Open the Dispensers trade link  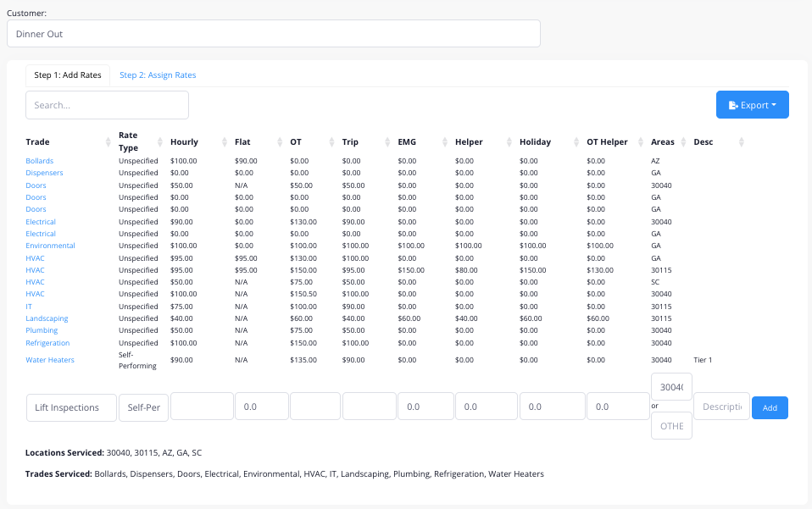coord(45,173)
